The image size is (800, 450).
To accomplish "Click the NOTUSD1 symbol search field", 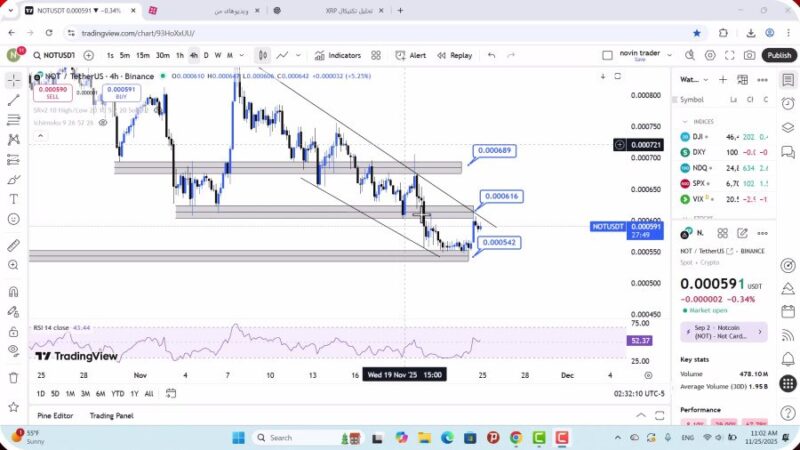I will (x=55, y=56).
